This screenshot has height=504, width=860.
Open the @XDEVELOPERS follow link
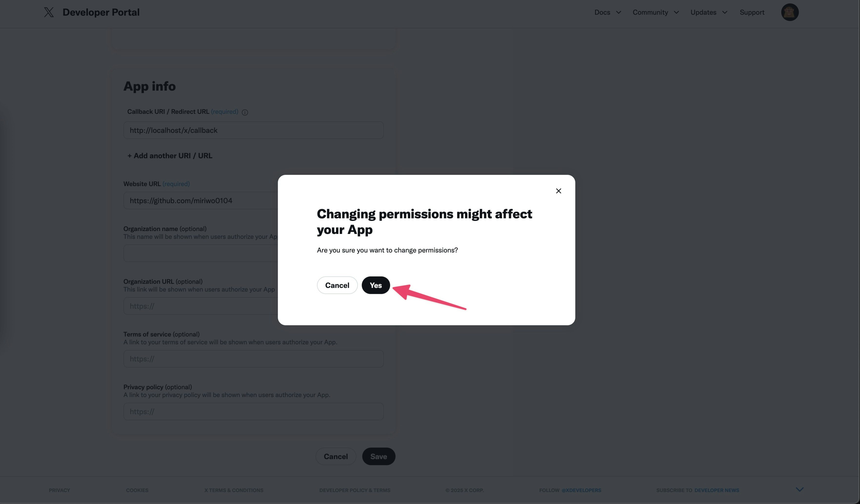[581, 490]
